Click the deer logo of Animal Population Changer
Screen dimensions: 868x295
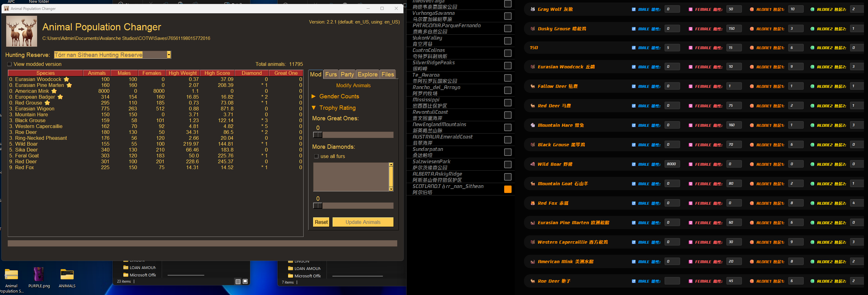[x=22, y=31]
